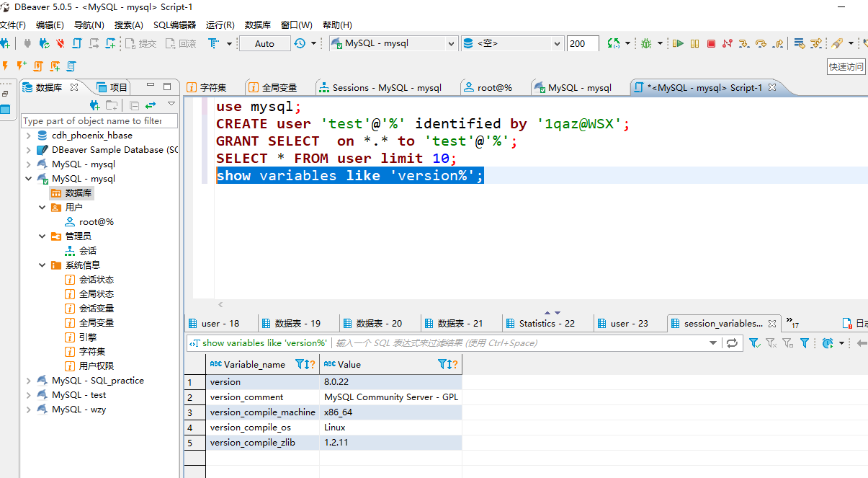Open the SQL编辑器 menu
The image size is (868, 478).
[x=174, y=25]
